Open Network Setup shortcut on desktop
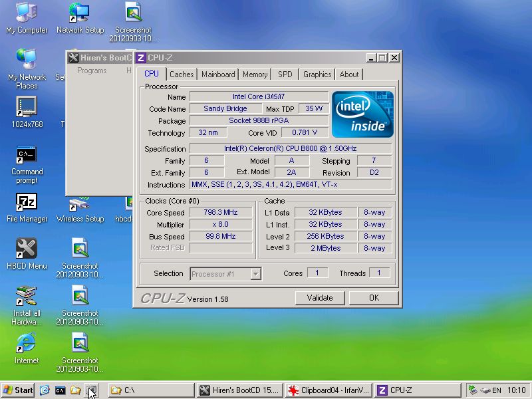 tap(80, 19)
